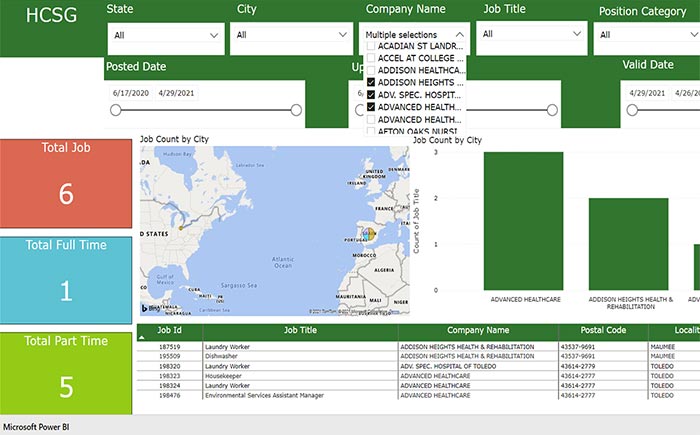This screenshot has height=435, width=700.
Task: Select Environmental Services Assistant Manager cell
Action: pos(300,395)
